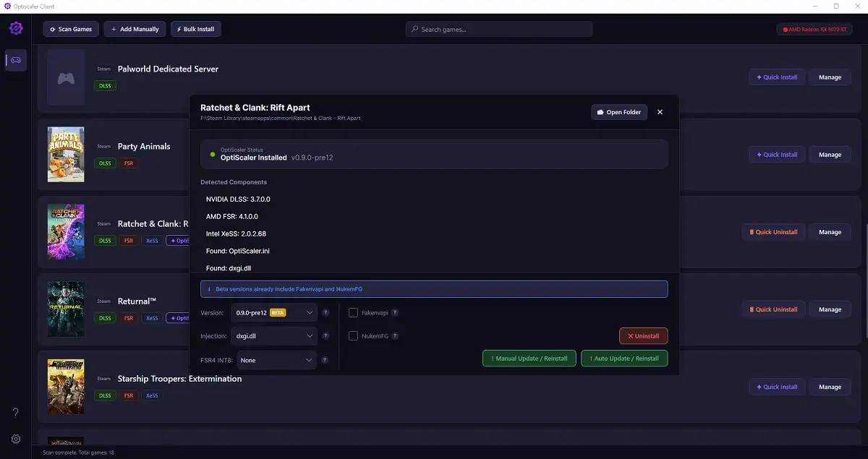
Task: Click the OptiScaler badge on Returnal row
Action: pos(178,318)
